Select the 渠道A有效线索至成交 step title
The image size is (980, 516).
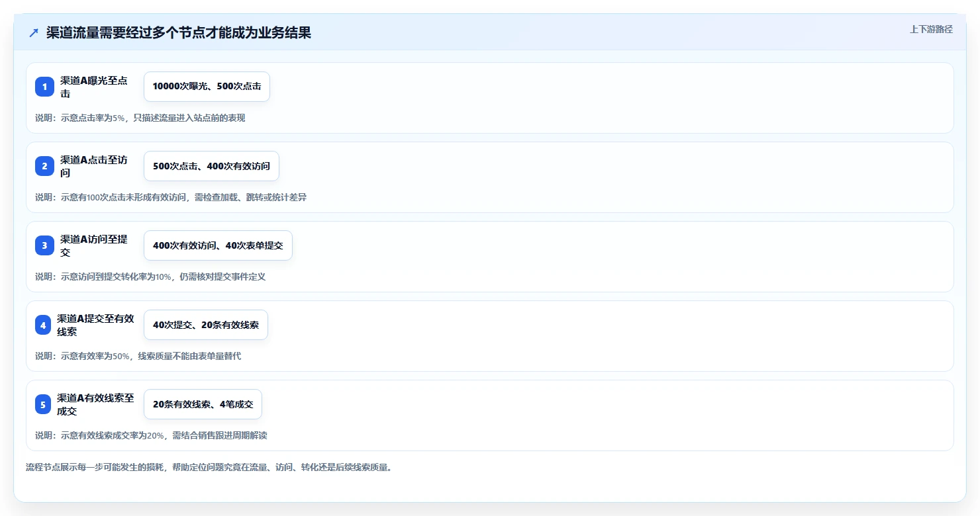96,404
